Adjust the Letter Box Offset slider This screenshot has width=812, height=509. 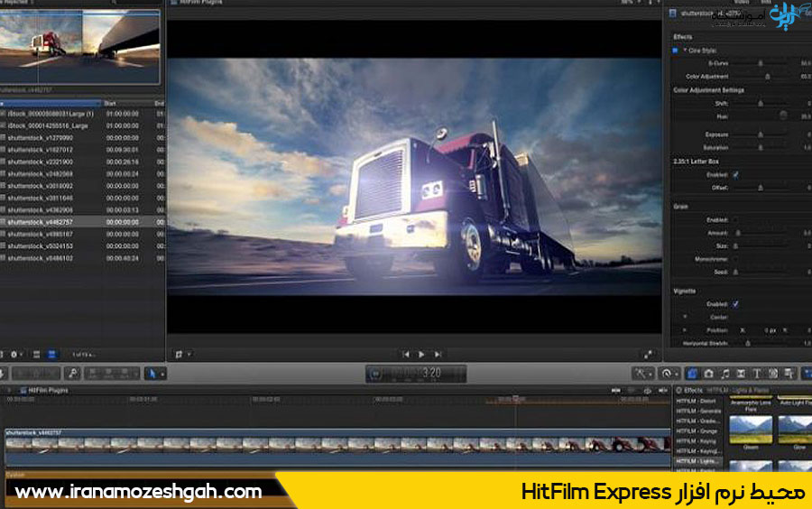point(761,188)
